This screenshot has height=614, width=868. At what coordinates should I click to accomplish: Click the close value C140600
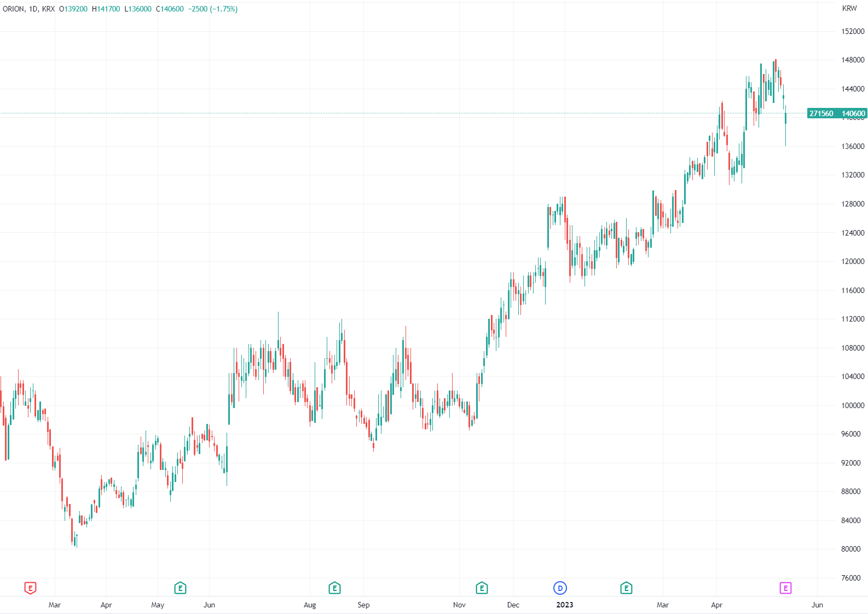(170, 9)
